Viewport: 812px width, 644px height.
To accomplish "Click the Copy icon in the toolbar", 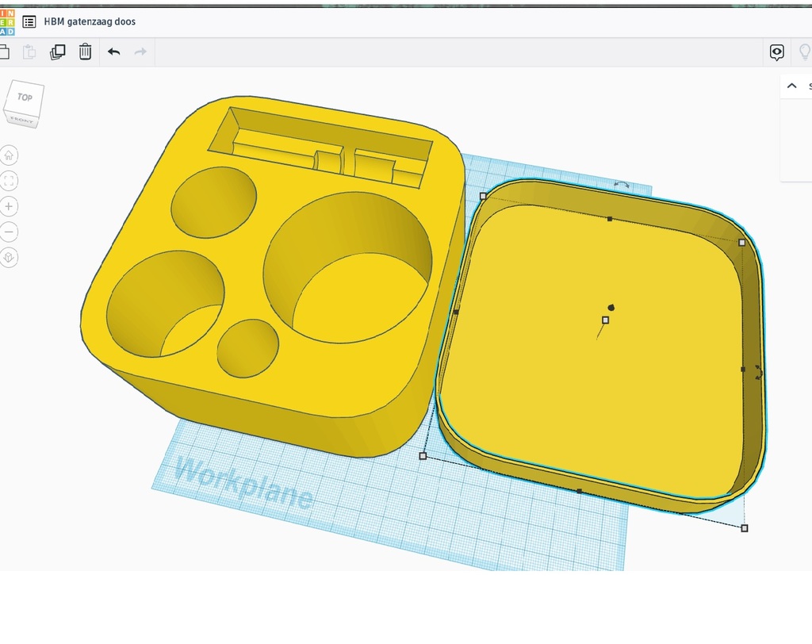I will (x=5, y=52).
